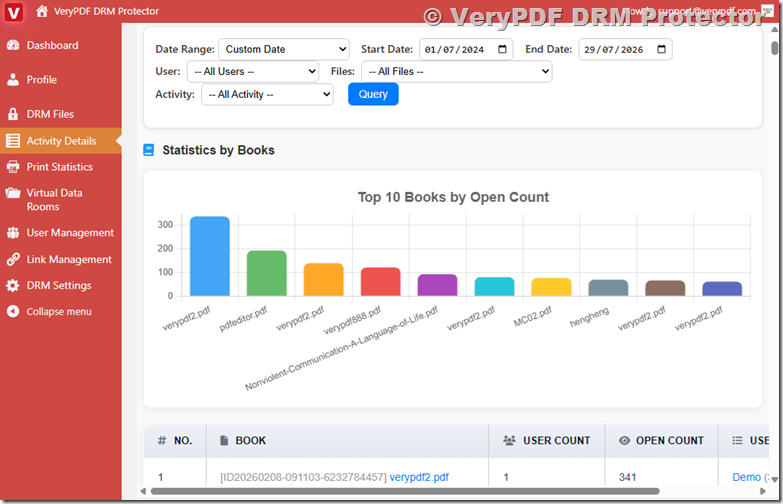Click the eye icon in the OPEN COUNT header
Screen dimensions: 783x504
(624, 441)
